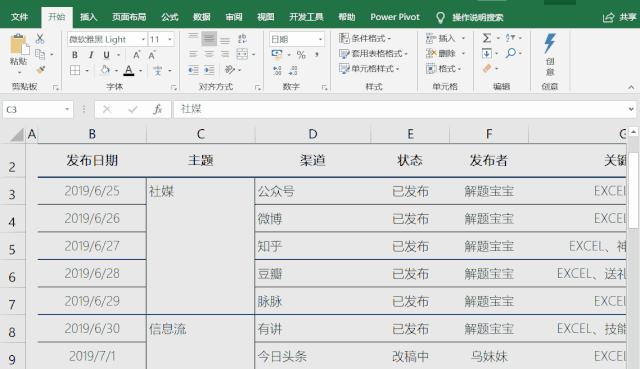Click the 删除 delete cells button
This screenshot has width=640, height=369.
click(x=441, y=53)
